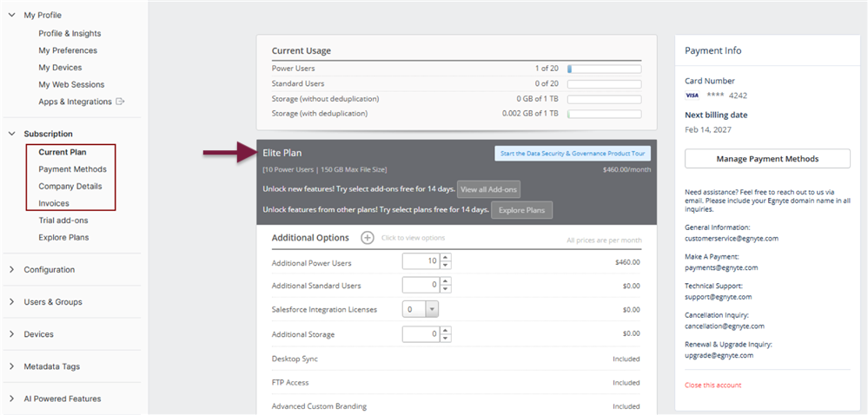The image size is (868, 415).
Task: Click the 'Click to view options' hint text
Action: (x=413, y=238)
